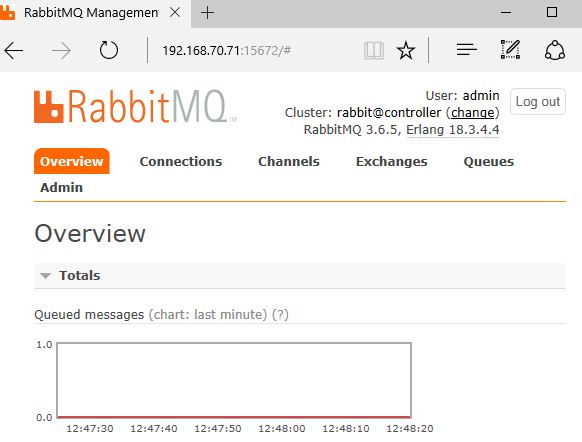Viewport: 582px width, 442px height.
Task: Minimize the browser window
Action: tap(506, 13)
